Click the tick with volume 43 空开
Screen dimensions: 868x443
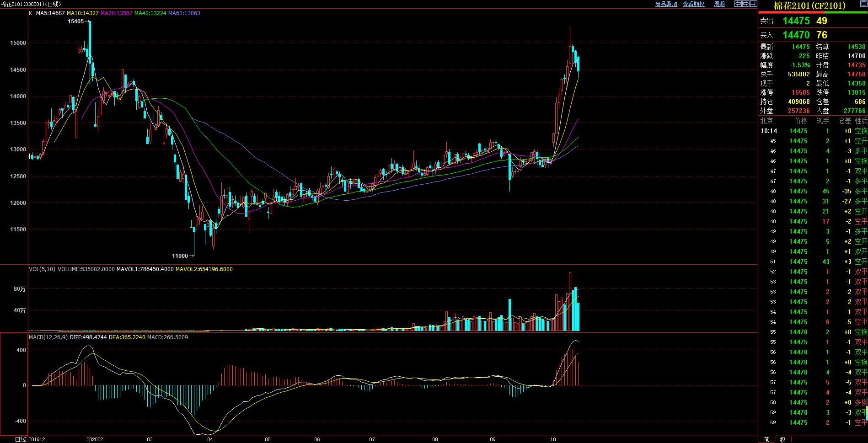pos(813,262)
